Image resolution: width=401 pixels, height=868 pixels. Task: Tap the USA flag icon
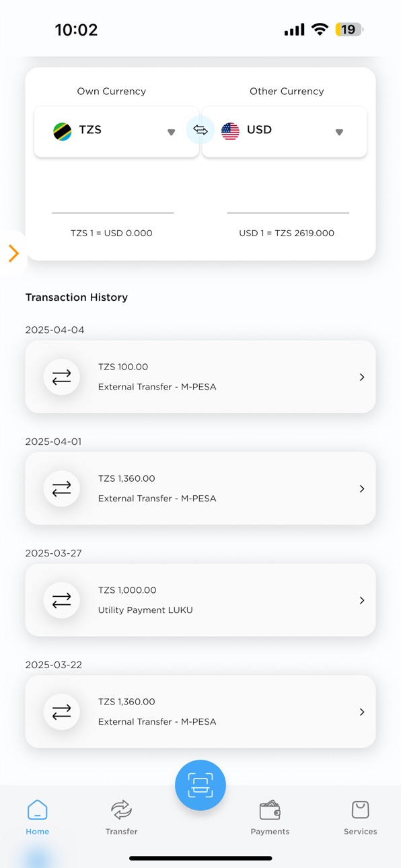click(x=230, y=131)
